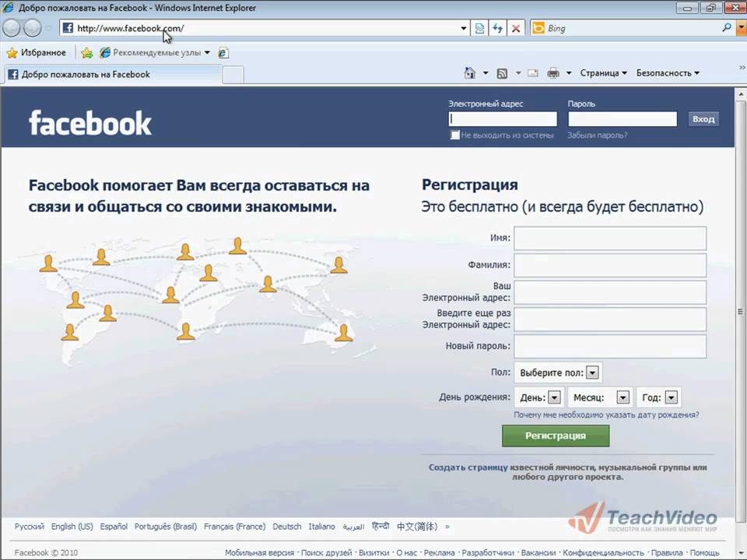Viewport: 747px width, 560px height.
Task: Select 'Français (France)' language link
Action: click(234, 527)
